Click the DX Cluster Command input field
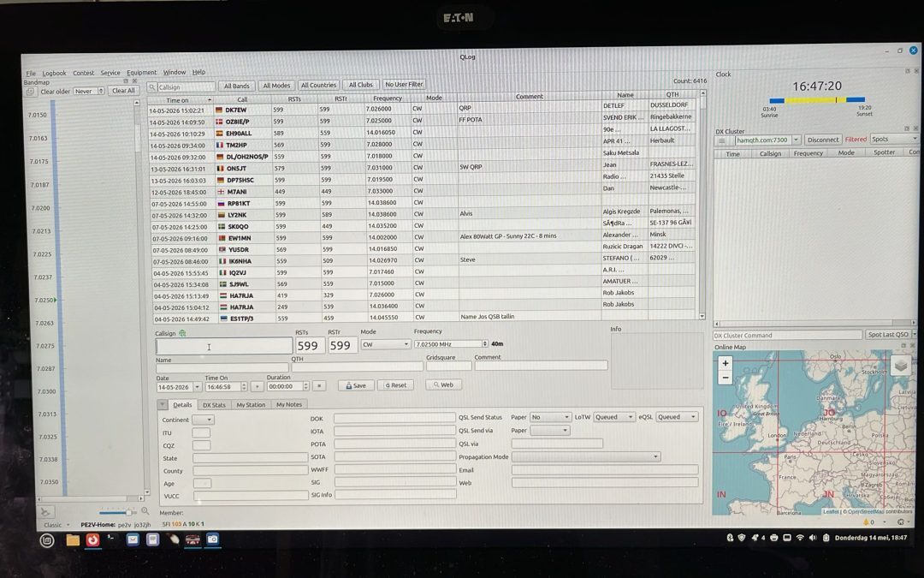The height and width of the screenshot is (578, 924). (787, 335)
